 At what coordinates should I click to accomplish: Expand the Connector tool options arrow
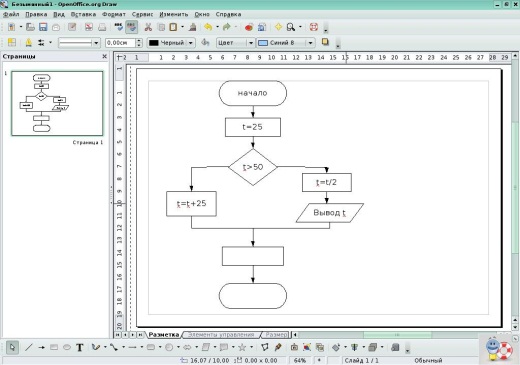pyautogui.click(x=123, y=347)
